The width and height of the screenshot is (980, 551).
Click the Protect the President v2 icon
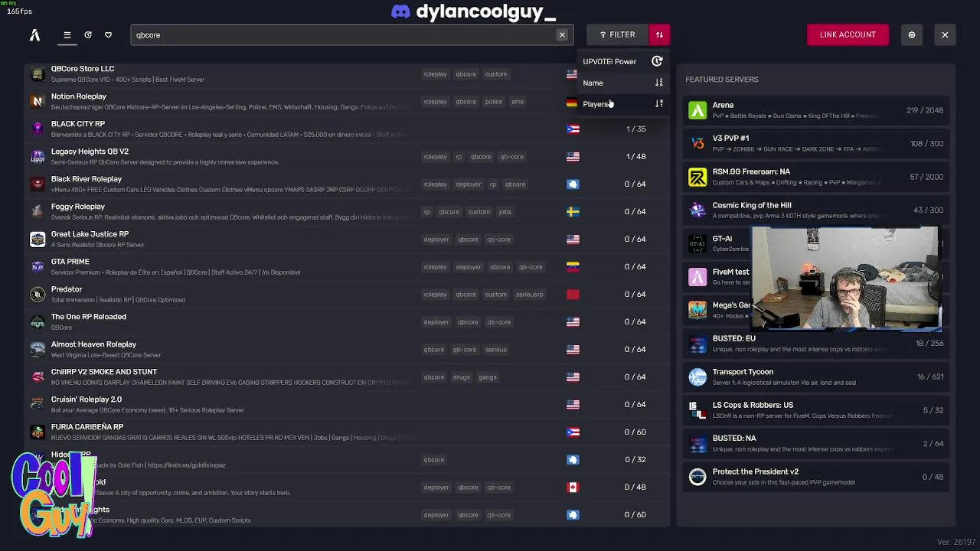(697, 477)
